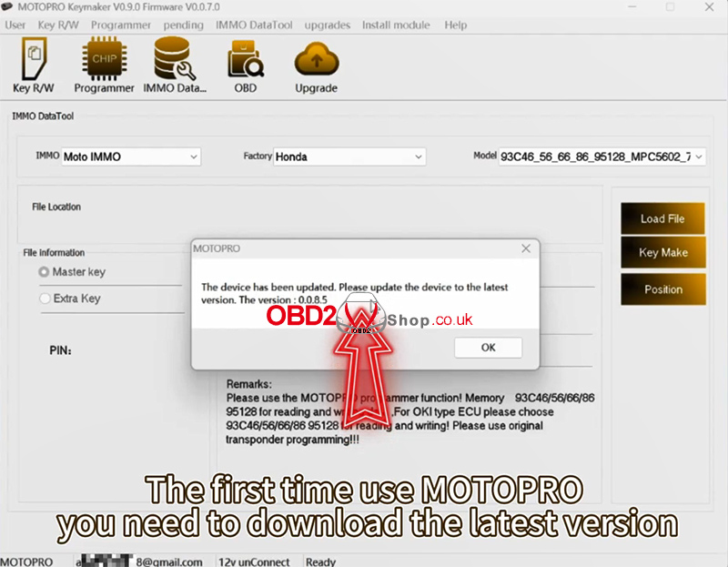Click the Ready status text

tap(320, 562)
